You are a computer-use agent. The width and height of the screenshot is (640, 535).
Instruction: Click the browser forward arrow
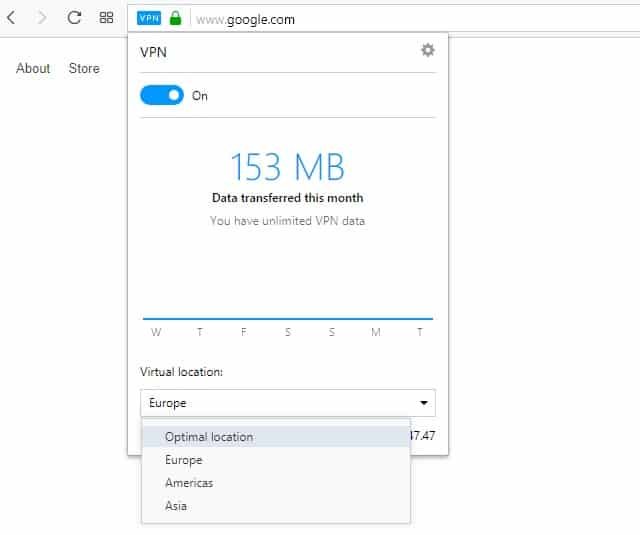42,18
